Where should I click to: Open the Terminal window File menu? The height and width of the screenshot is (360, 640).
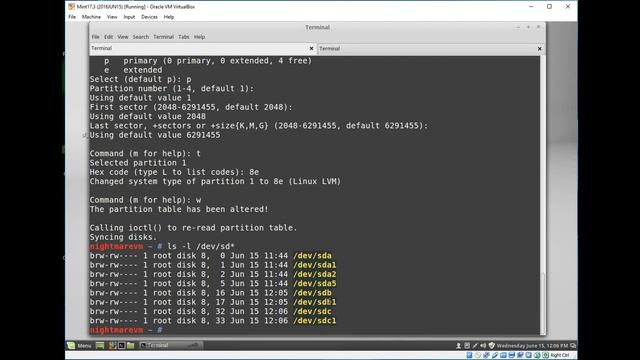95,37
